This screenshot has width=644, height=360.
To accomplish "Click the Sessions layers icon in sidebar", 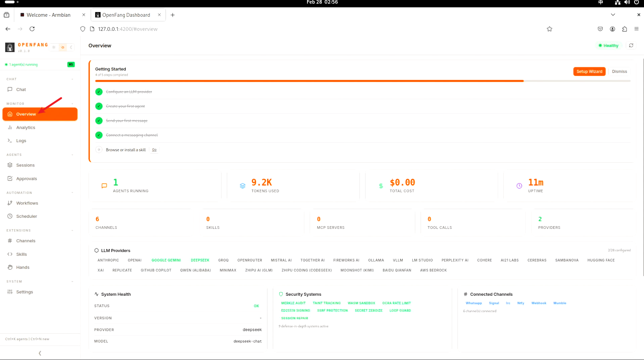I will 10,165.
